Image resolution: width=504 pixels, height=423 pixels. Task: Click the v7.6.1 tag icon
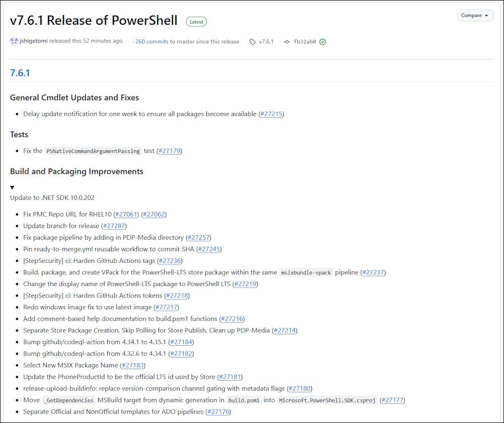(253, 42)
